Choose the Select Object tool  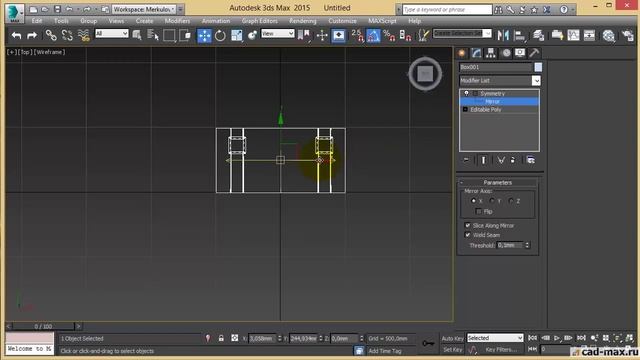coord(137,36)
